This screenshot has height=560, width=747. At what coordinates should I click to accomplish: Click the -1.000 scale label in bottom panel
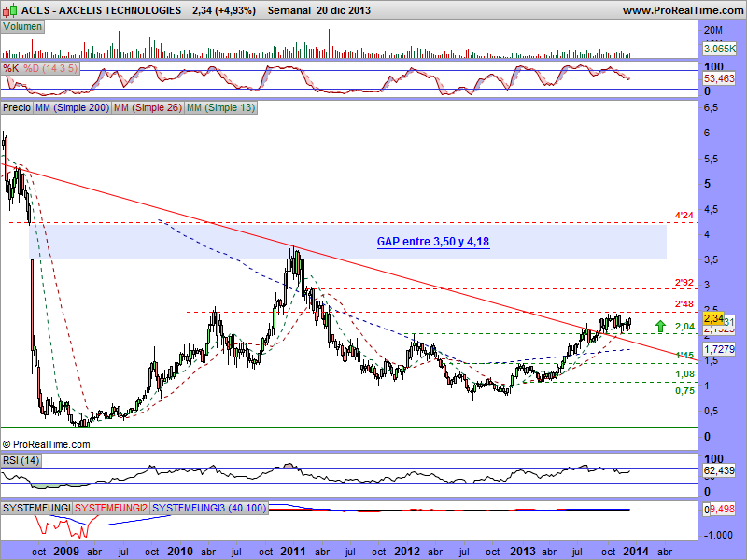tap(717, 535)
